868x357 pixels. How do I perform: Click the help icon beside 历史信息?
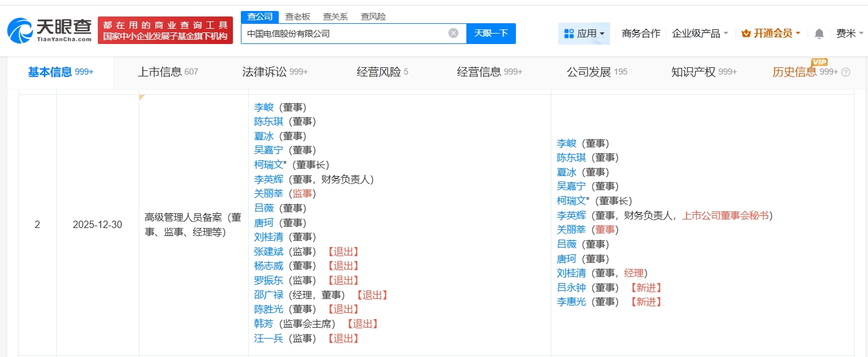pyautogui.click(x=846, y=72)
